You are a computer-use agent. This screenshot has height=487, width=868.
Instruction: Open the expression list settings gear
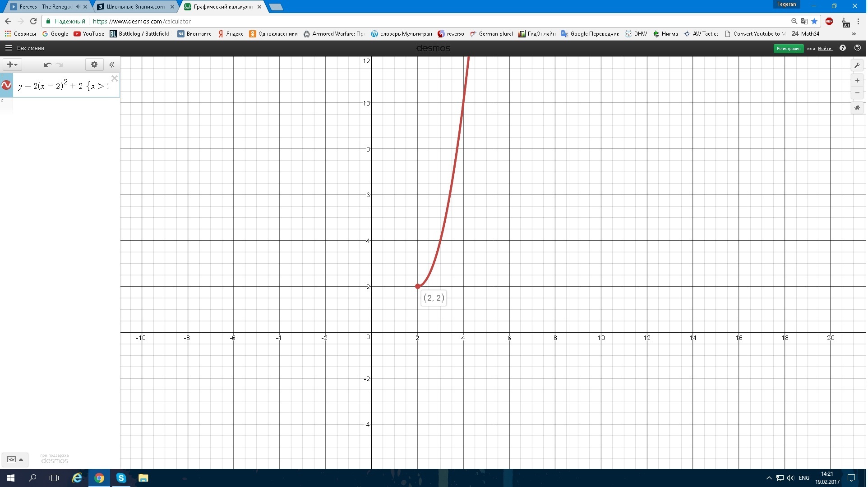[x=94, y=64]
